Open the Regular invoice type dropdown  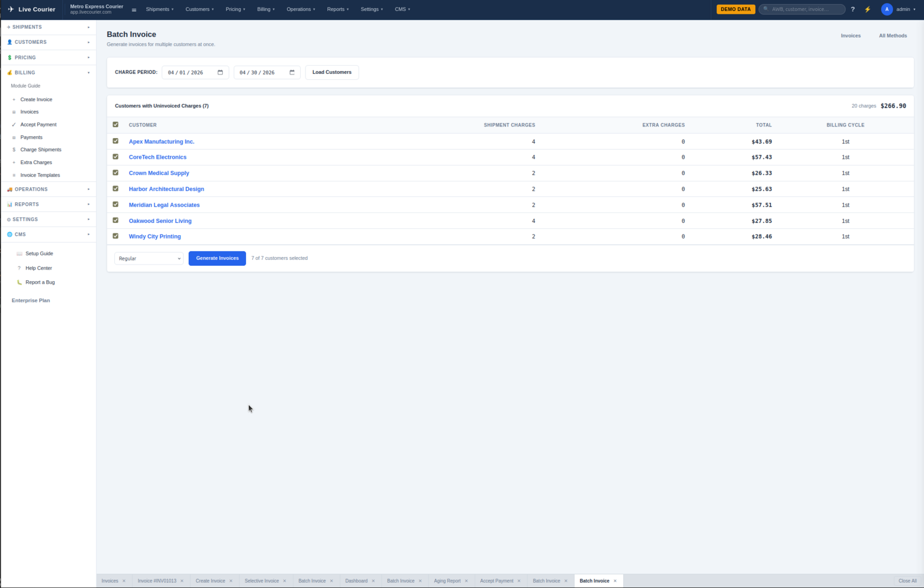click(149, 258)
